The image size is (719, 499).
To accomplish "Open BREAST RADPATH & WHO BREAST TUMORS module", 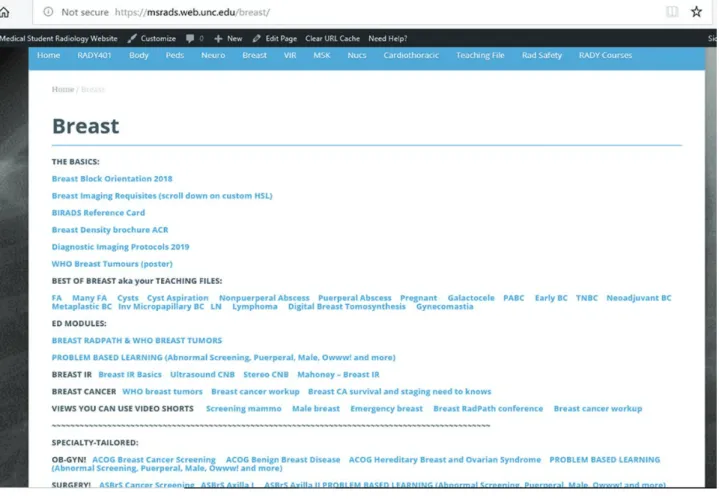I will pyautogui.click(x=137, y=340).
